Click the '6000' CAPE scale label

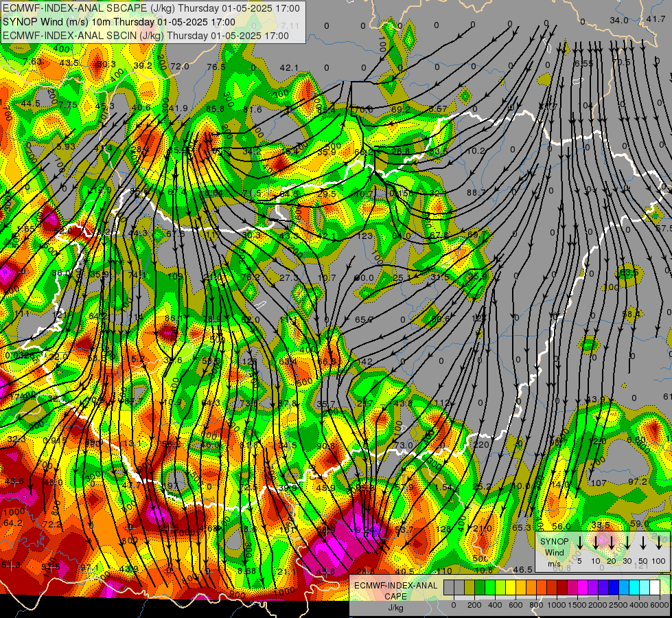coord(660,605)
